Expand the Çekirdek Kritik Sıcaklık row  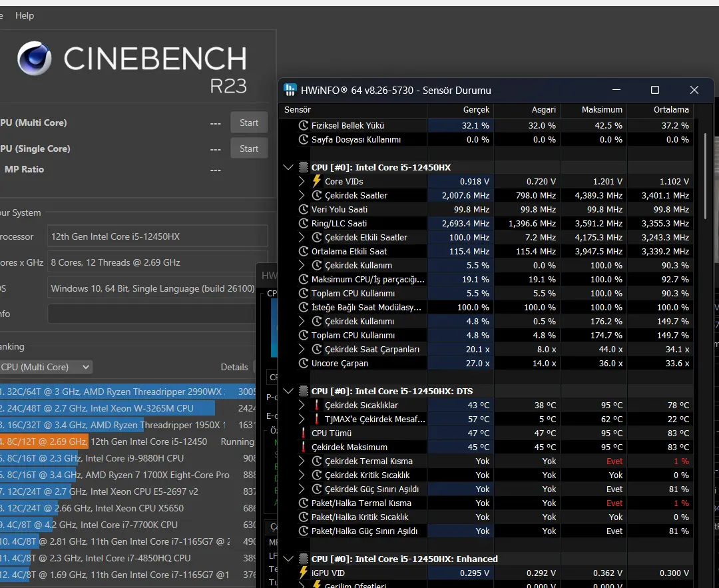click(x=302, y=475)
